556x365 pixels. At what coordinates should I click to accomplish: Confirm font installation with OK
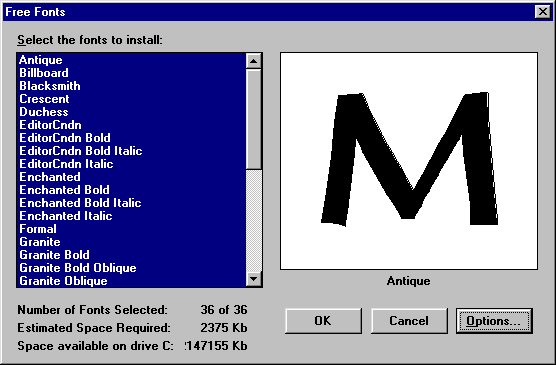(323, 321)
